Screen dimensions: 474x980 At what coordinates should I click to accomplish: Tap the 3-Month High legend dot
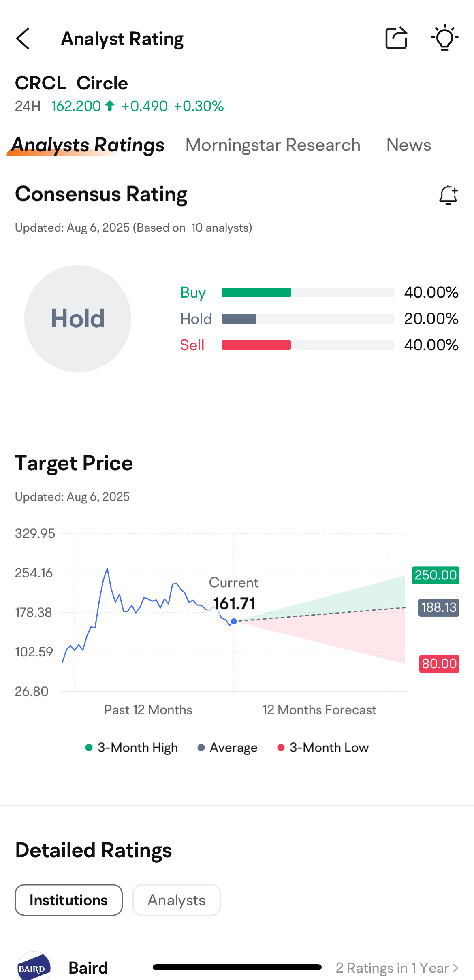coord(89,747)
